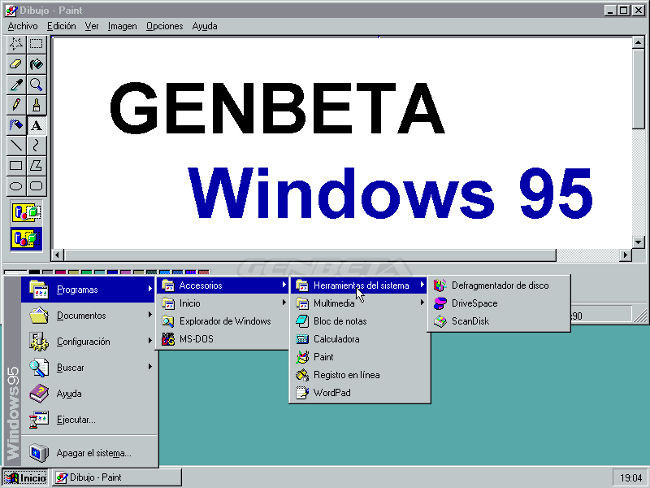Click the vertical scrollbar down arrow
The image size is (650, 488).
[x=638, y=242]
